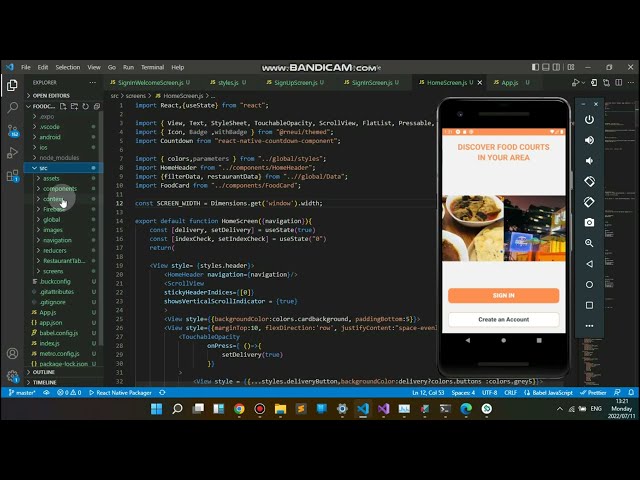Click emulator toolbar home circle
The width and height of the screenshot is (640, 480).
pos(589,284)
